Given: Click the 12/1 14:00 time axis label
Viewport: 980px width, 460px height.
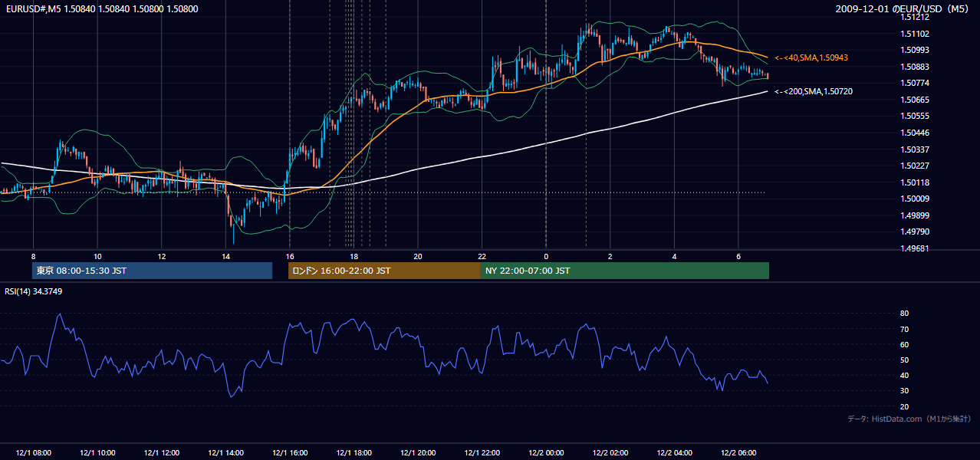Looking at the screenshot, I should 225,453.
